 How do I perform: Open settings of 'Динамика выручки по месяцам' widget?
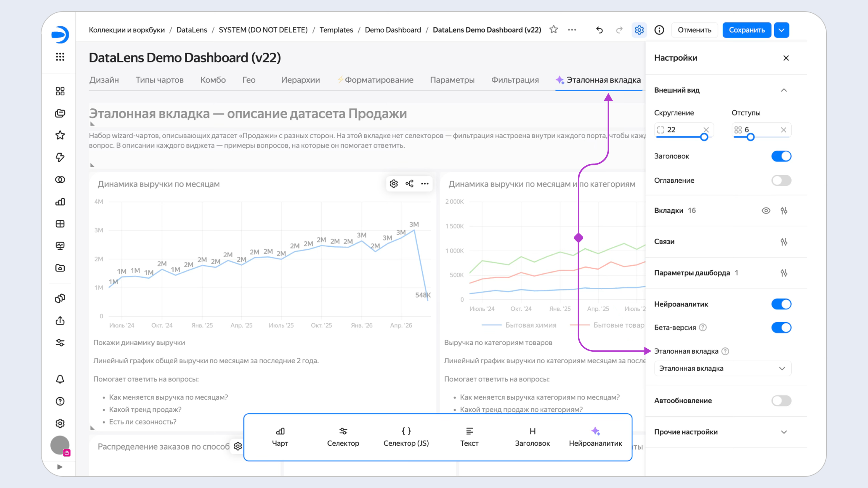[x=394, y=184]
